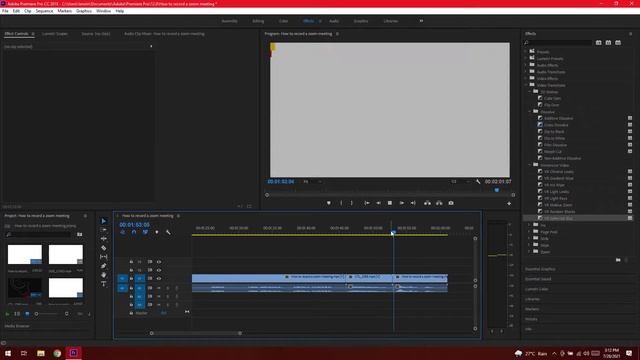The image size is (640, 360).
Task: Export frame with the camera icon
Action: tap(451, 203)
